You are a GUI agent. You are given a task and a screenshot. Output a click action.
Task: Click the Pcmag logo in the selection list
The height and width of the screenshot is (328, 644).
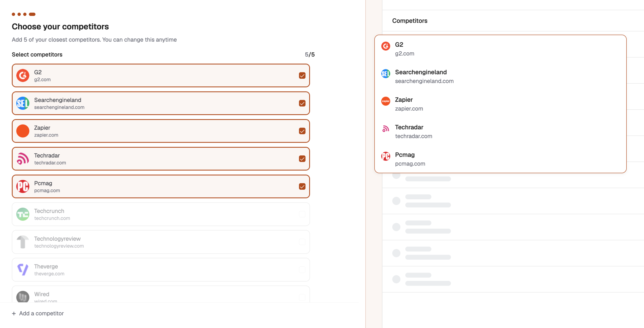pos(23,186)
